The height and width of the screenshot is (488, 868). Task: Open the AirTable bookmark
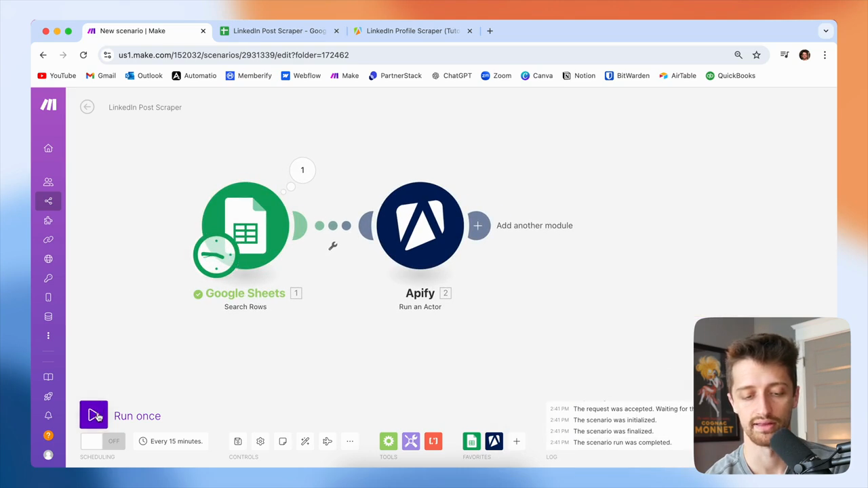(677, 76)
